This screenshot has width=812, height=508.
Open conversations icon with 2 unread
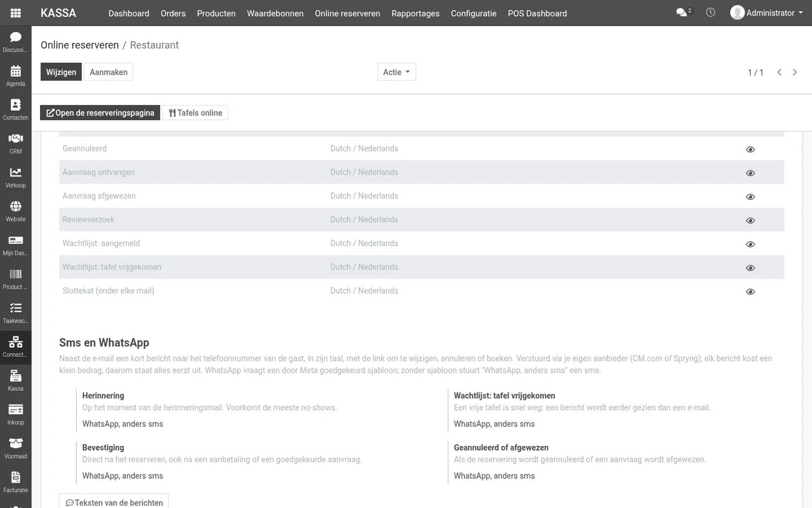coord(684,12)
